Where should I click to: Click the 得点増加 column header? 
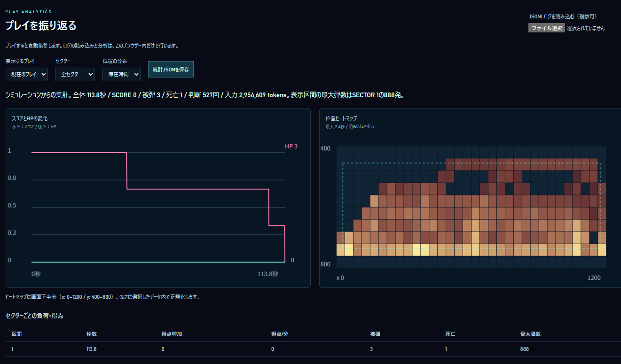point(172,334)
